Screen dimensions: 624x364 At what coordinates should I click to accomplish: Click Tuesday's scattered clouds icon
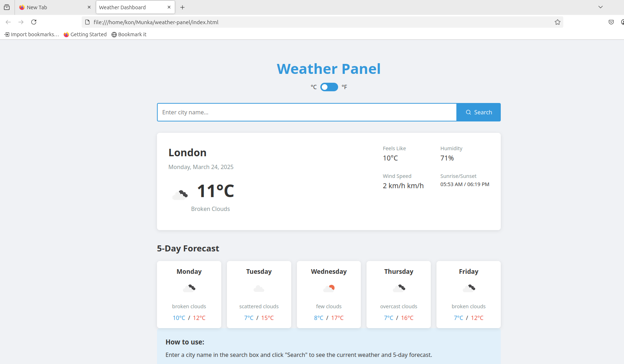point(259,288)
